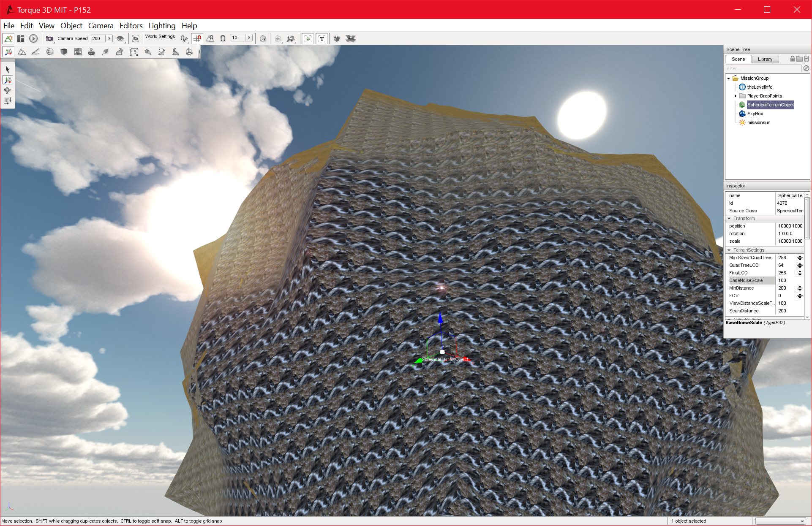This screenshot has width=812, height=526.
Task: Open the River Editor icon
Action: [x=161, y=52]
